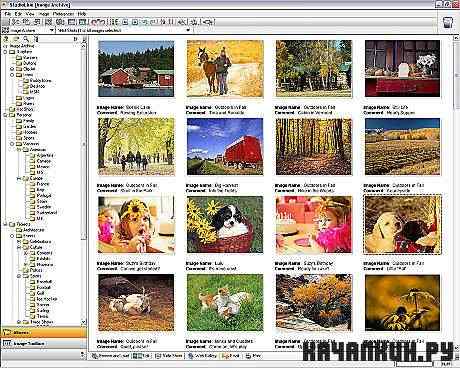
Task: Collapse the Americas folder node
Action: (19, 150)
